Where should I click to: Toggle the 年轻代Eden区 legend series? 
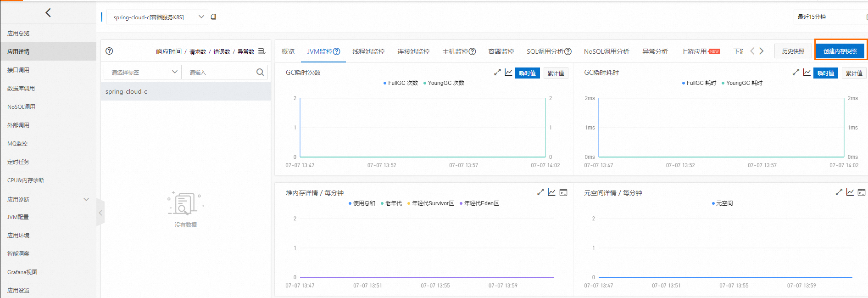(479, 203)
